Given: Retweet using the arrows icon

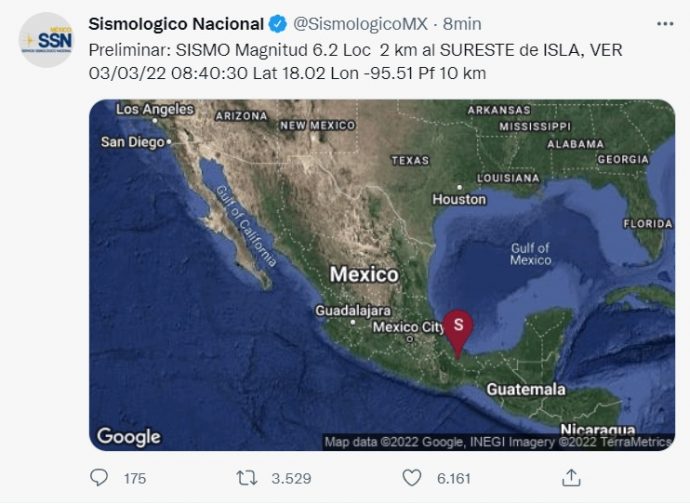Looking at the screenshot, I should (247, 478).
